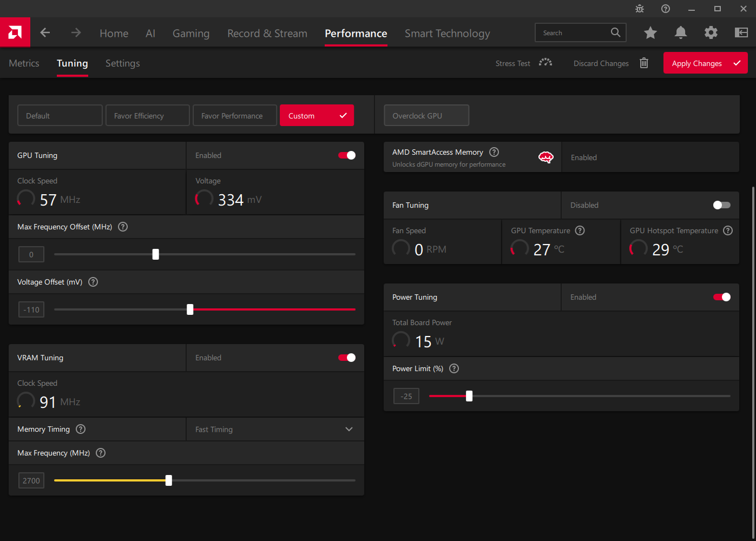Open notifications bell icon
756x541 pixels.
[681, 33]
